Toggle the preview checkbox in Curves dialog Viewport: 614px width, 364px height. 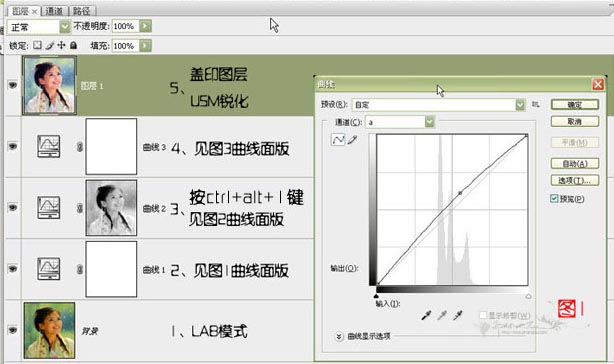pyautogui.click(x=554, y=198)
